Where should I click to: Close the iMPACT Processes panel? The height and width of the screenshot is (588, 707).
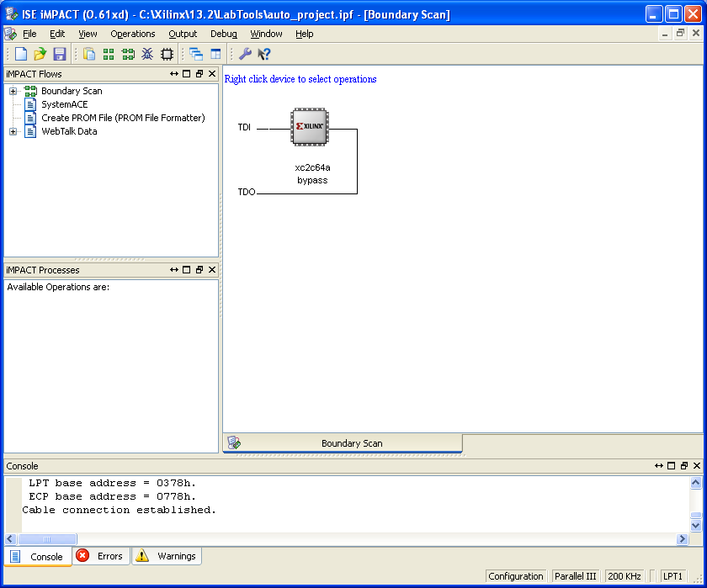(x=212, y=270)
